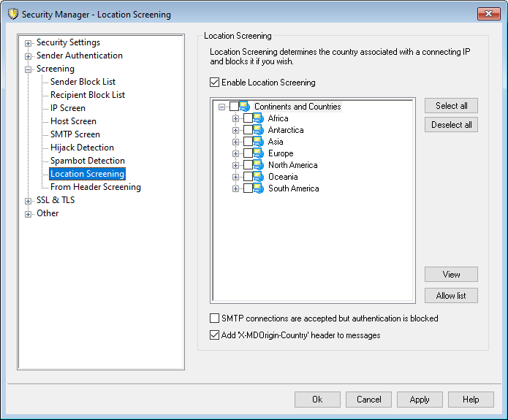Image resolution: width=508 pixels, height=420 pixels.
Task: Click the Oceania globe icon
Action: [x=258, y=177]
